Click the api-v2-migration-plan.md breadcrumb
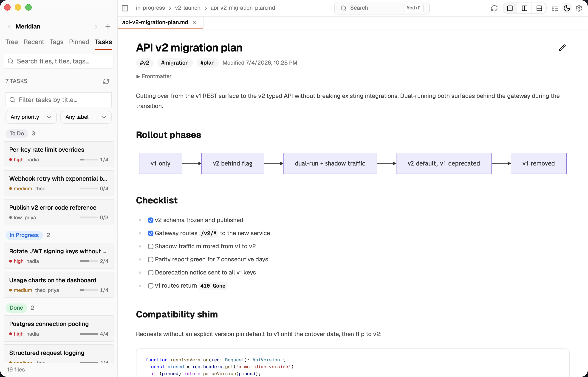Screen dimensions: 588x377 click(243, 8)
